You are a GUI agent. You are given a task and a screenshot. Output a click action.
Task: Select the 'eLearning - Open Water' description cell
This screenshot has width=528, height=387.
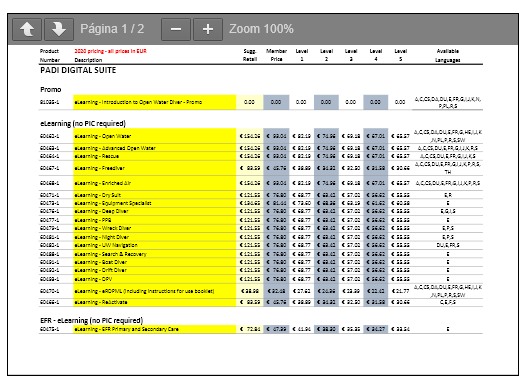tap(155, 136)
